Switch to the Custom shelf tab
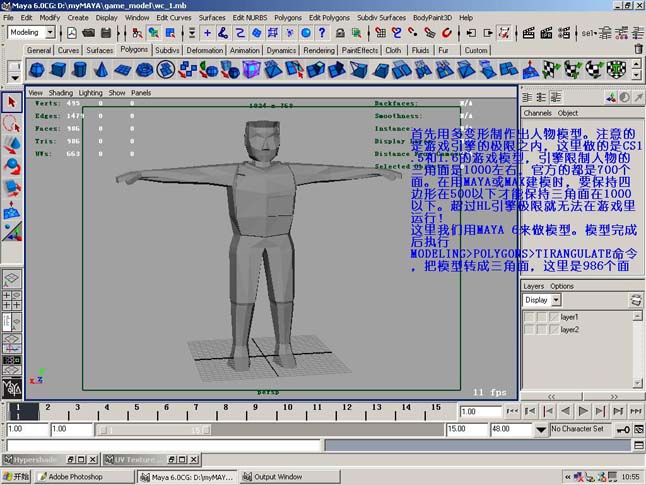This screenshot has height=485, width=646. 476,50
